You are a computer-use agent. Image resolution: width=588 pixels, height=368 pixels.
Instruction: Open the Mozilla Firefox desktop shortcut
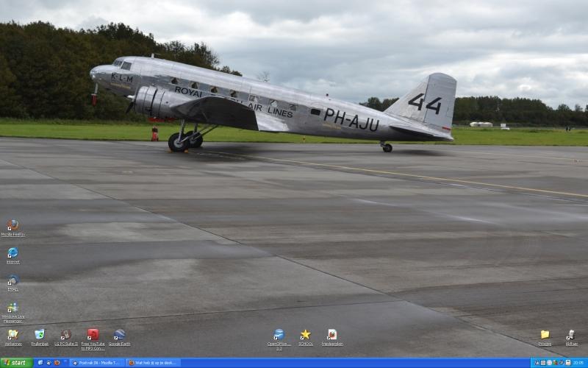click(x=12, y=227)
